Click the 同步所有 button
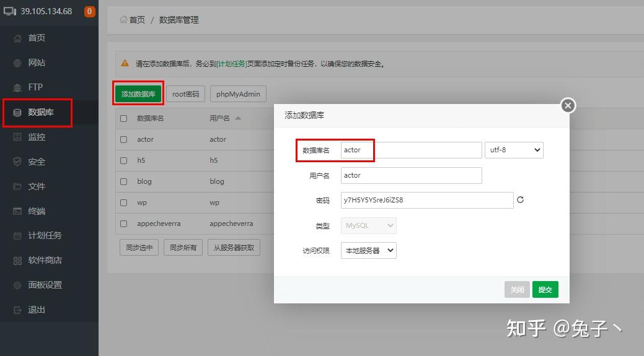The width and height of the screenshot is (644, 356). (x=183, y=248)
